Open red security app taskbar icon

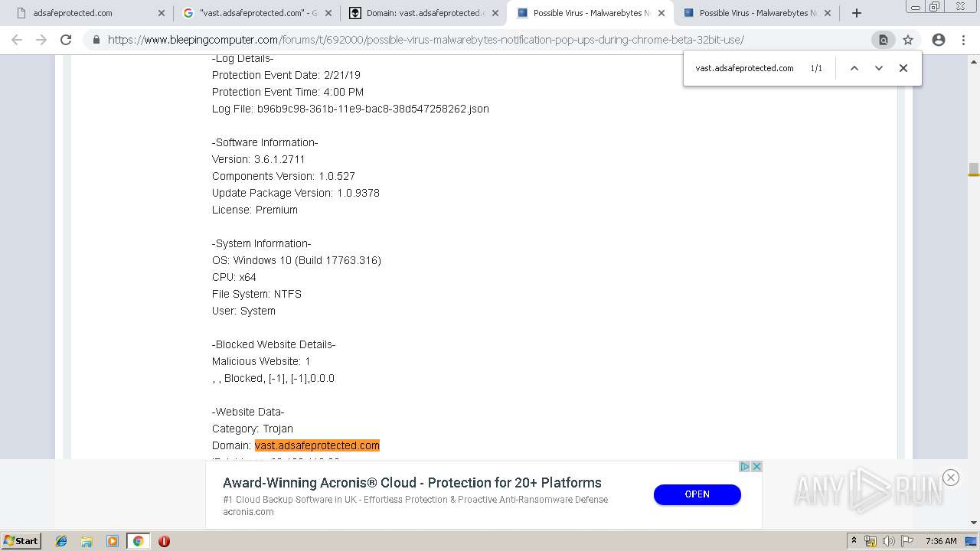(164, 541)
